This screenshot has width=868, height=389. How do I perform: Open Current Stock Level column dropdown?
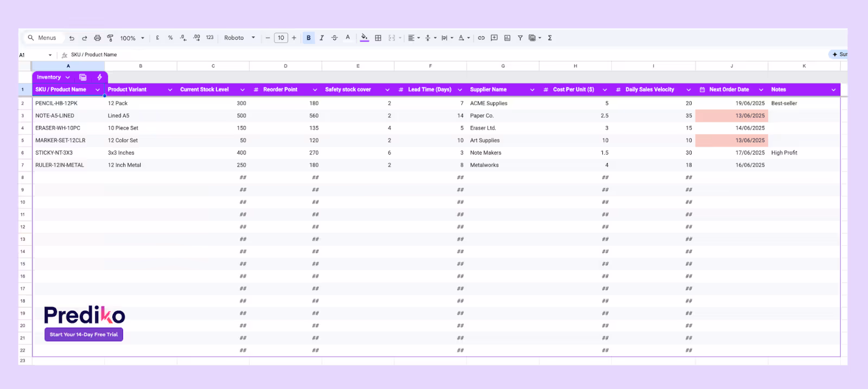tap(242, 90)
